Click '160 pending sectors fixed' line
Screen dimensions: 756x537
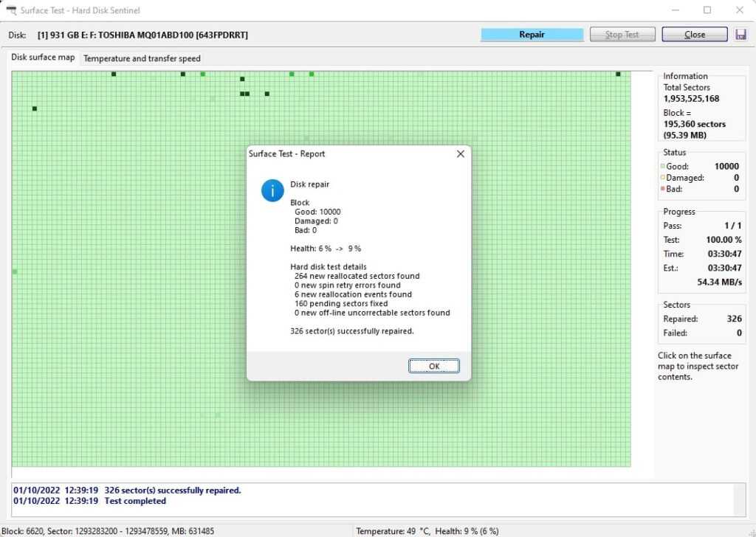(341, 303)
